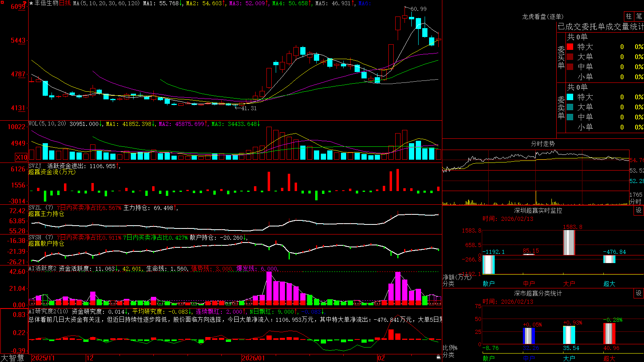Click the 5443 price axis label

(19, 40)
